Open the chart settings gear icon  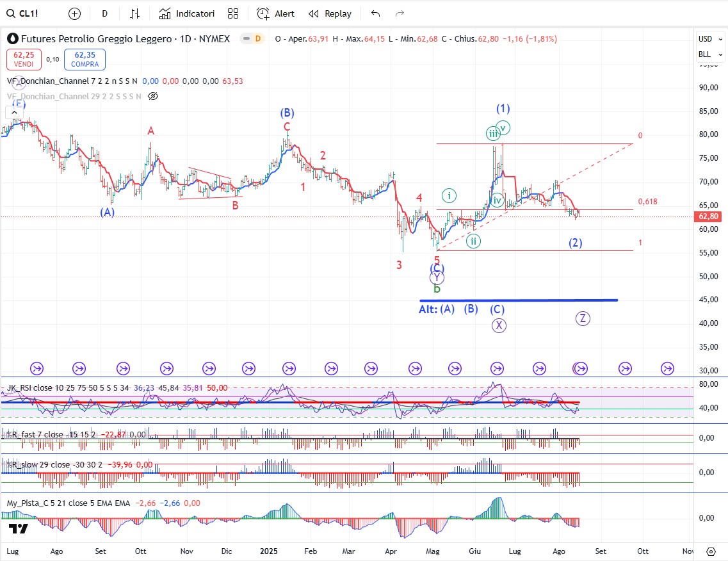(x=711, y=551)
